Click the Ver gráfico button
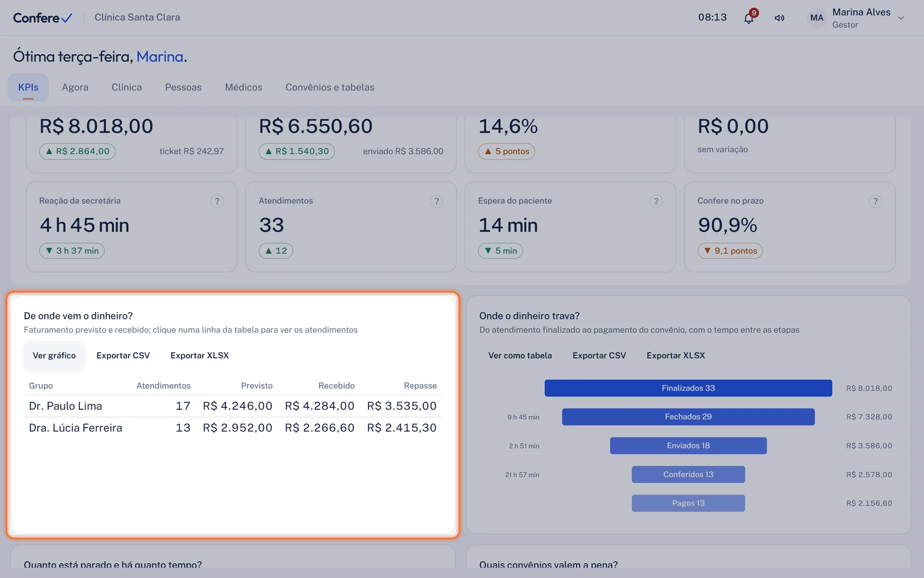Viewport: 924px width, 578px height. pyautogui.click(x=54, y=355)
